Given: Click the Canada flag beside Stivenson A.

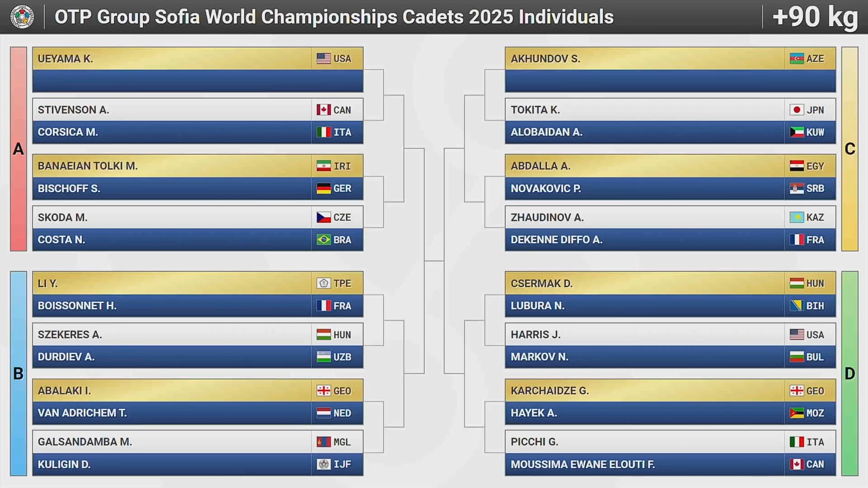Looking at the screenshot, I should point(323,110).
